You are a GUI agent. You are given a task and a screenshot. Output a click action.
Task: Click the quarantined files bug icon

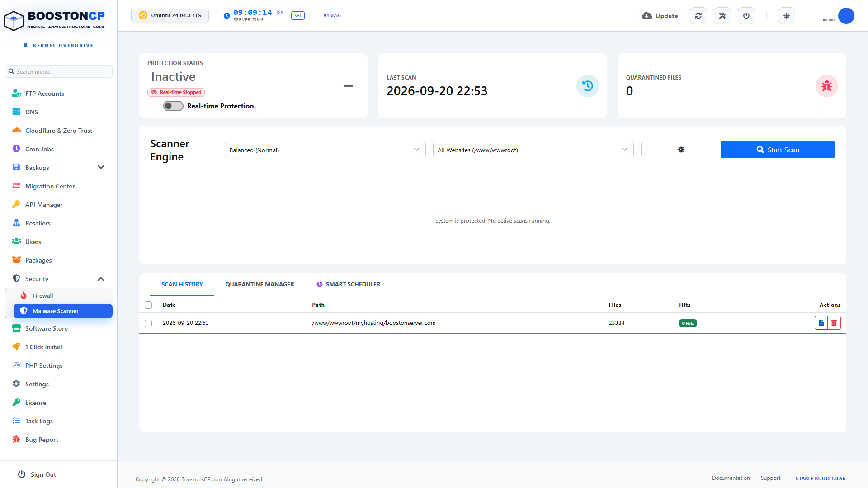(x=827, y=86)
